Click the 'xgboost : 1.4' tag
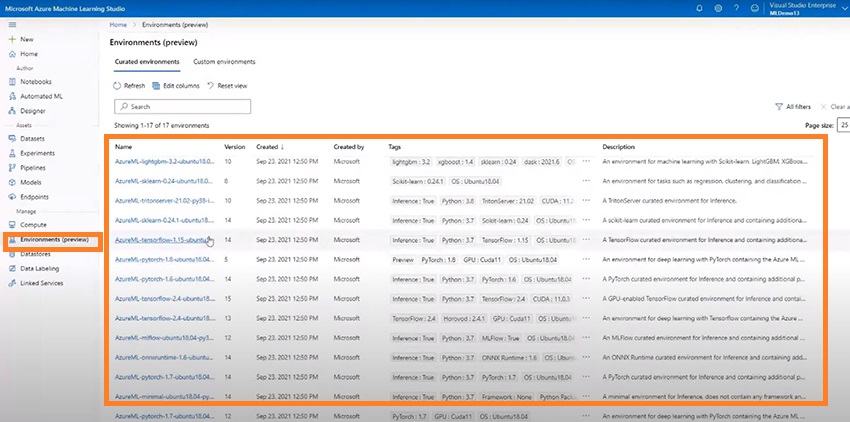This screenshot has height=422, width=850. (455, 162)
